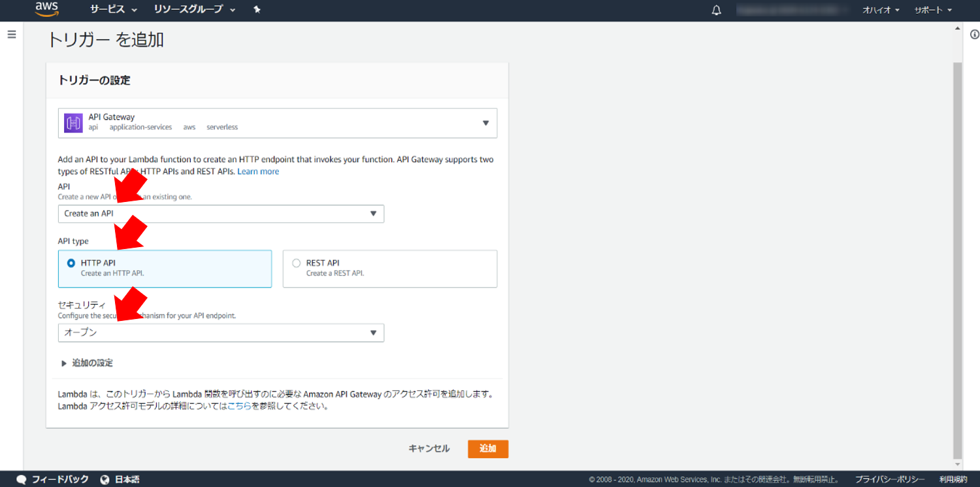Click the feedback speech bubble icon

[x=22, y=479]
